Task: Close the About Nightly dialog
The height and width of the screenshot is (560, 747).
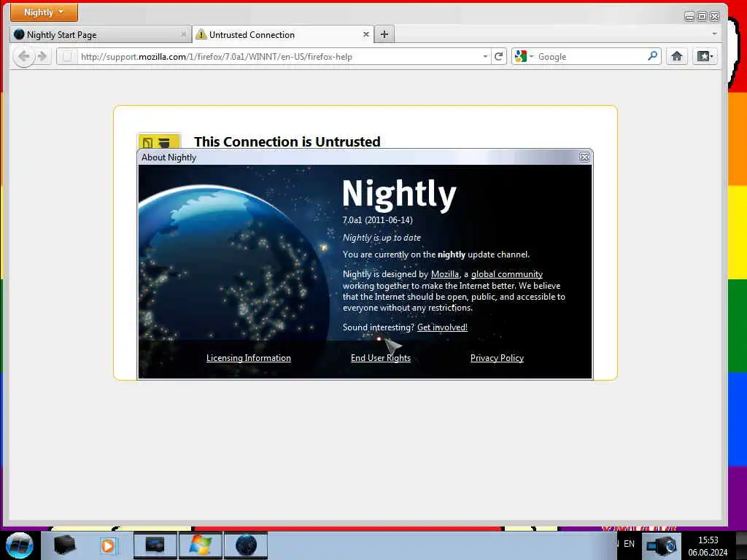Action: pyautogui.click(x=584, y=157)
